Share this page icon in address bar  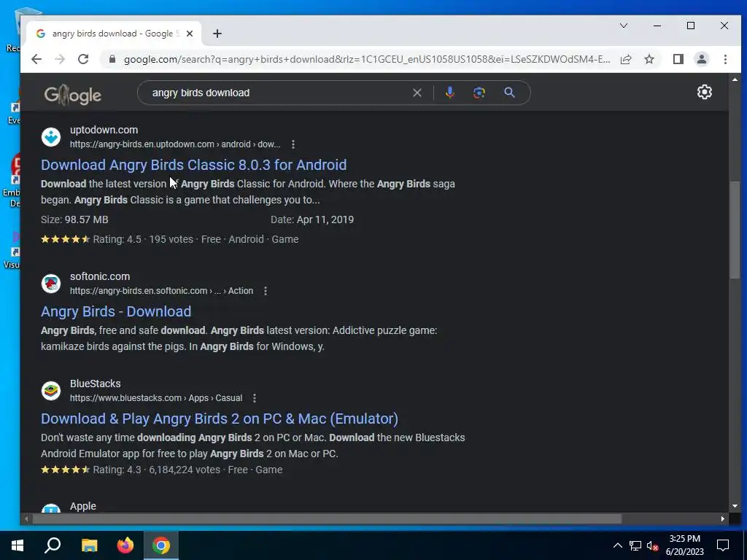(625, 59)
